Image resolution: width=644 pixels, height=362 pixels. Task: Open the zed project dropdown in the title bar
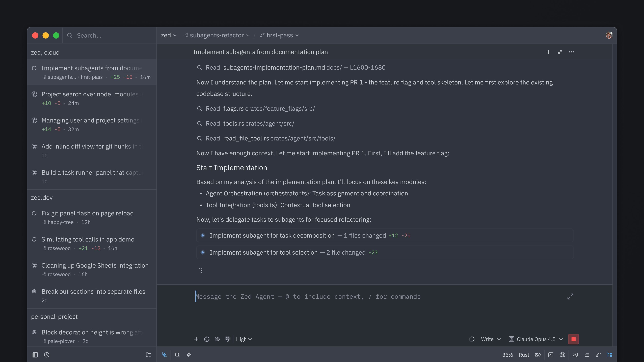point(169,35)
